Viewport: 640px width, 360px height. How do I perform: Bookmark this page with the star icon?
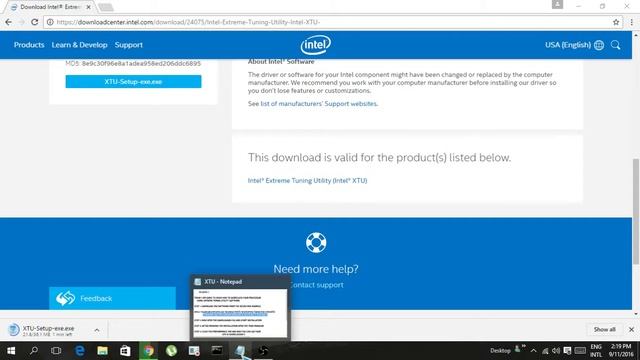616,22
